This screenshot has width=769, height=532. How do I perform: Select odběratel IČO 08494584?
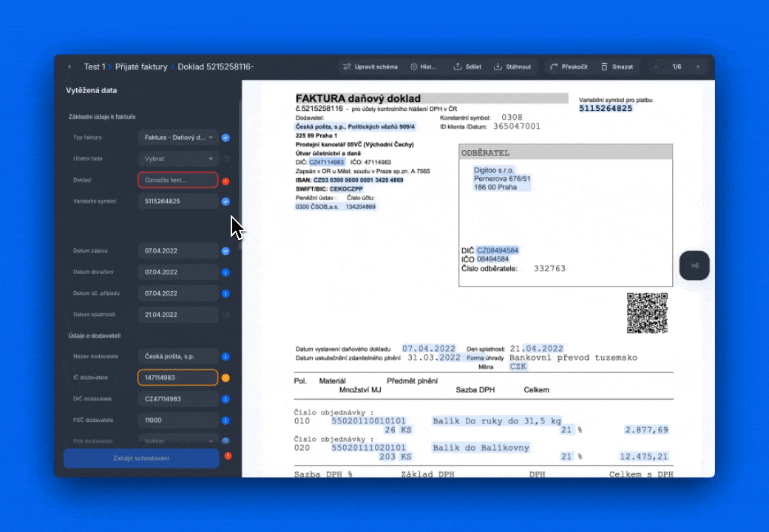click(492, 259)
